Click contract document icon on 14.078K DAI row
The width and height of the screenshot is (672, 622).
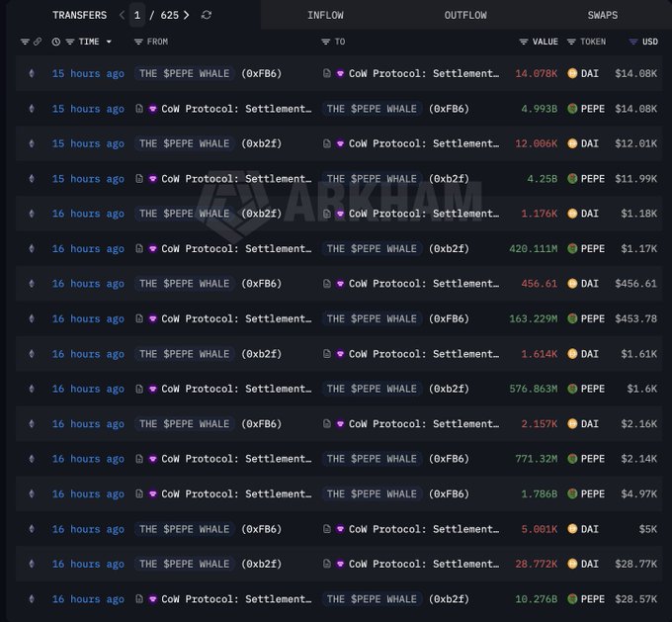click(326, 73)
